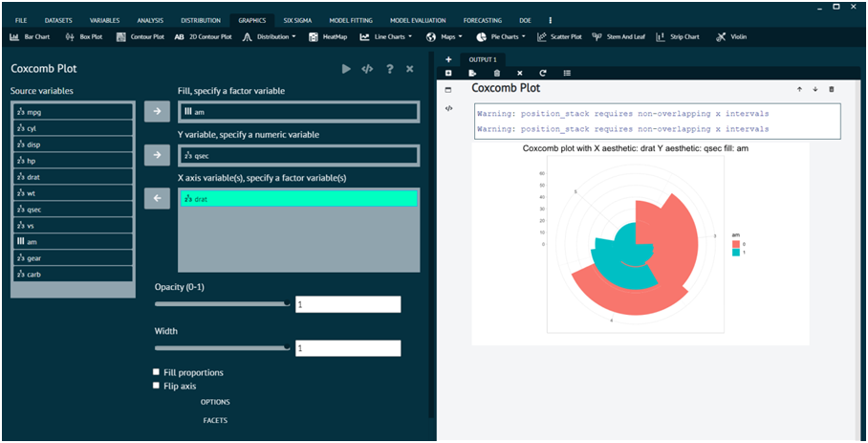
Task: Delete the Coxcomb Plot output block
Action: [832, 89]
